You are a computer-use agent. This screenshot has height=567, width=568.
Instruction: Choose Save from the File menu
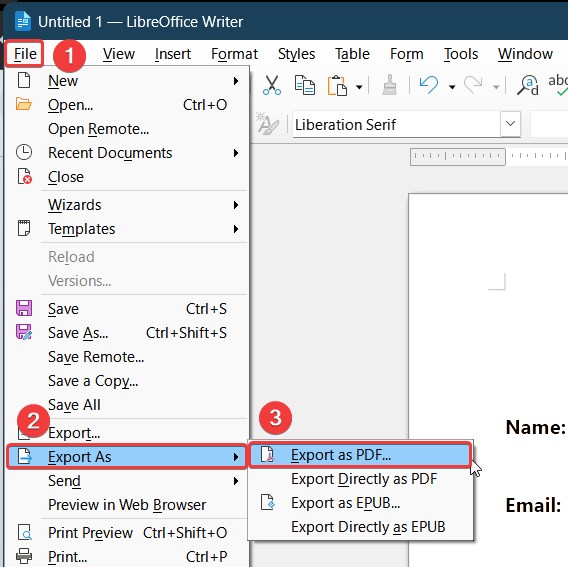pos(127,309)
